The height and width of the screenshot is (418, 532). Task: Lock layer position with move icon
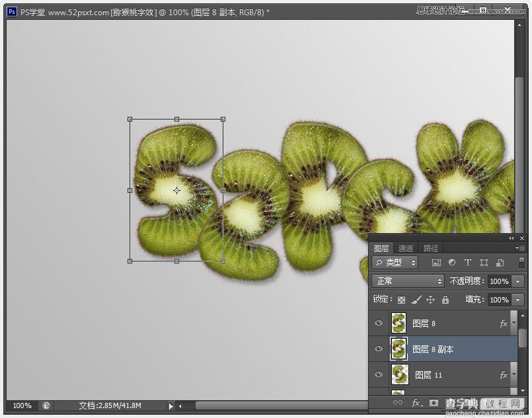430,299
